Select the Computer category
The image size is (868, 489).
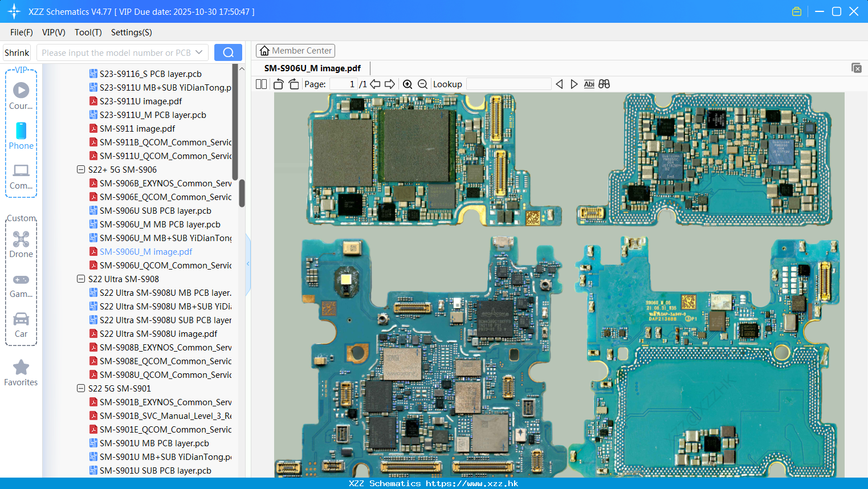21,176
